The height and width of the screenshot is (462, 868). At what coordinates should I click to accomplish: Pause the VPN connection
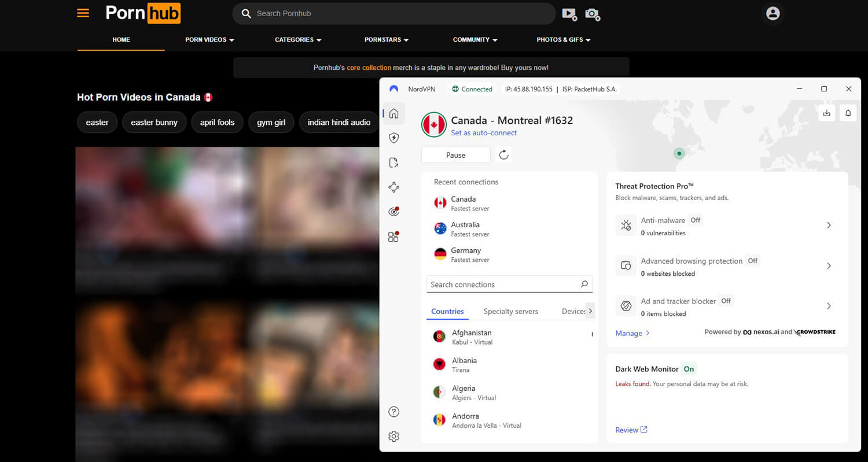(x=456, y=155)
